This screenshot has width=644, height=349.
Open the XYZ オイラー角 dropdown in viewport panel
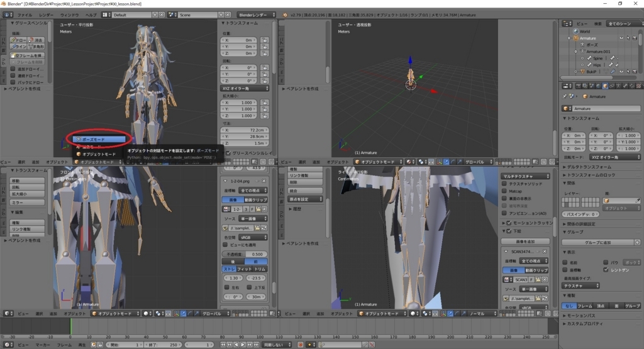point(245,88)
